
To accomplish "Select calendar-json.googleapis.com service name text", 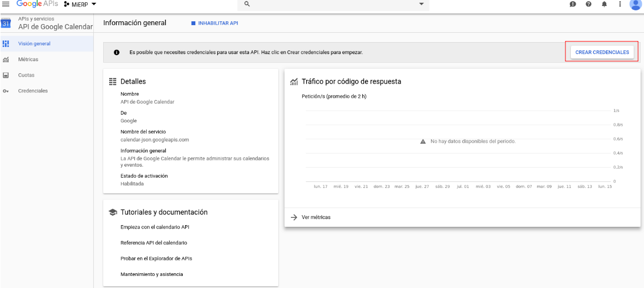I will click(154, 139).
